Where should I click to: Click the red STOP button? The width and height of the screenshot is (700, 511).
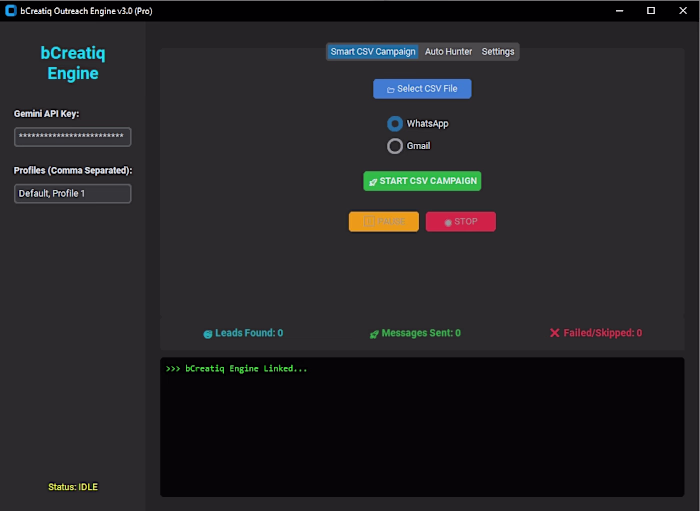click(461, 222)
